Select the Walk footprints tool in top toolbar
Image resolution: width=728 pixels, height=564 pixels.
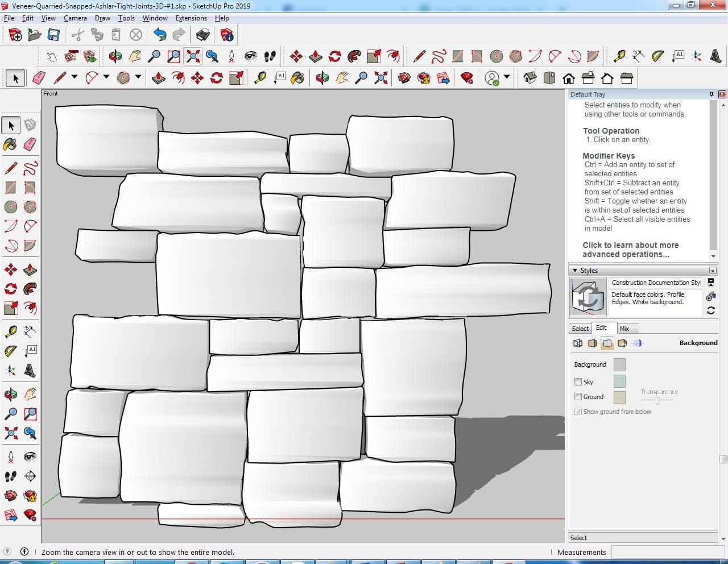pos(270,56)
